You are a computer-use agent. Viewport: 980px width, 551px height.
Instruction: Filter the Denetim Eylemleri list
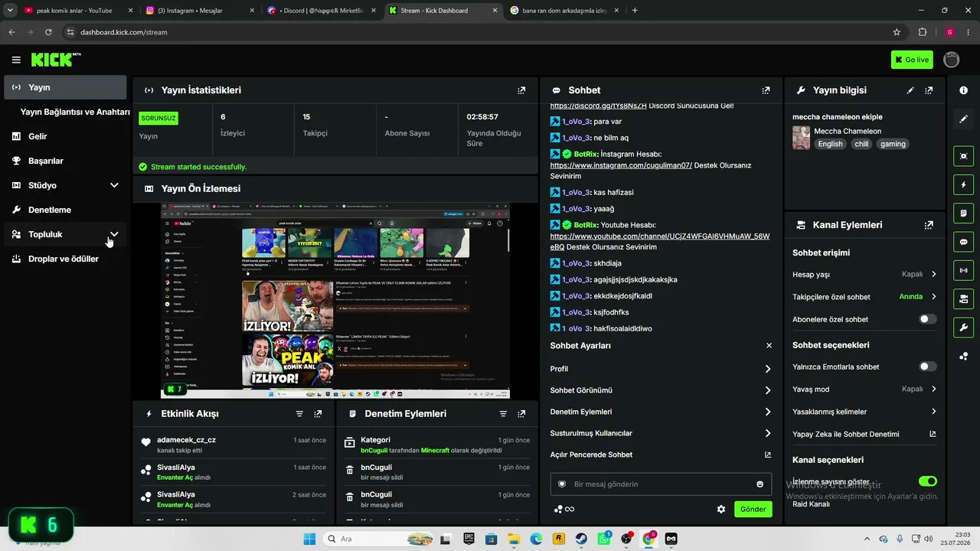503,414
